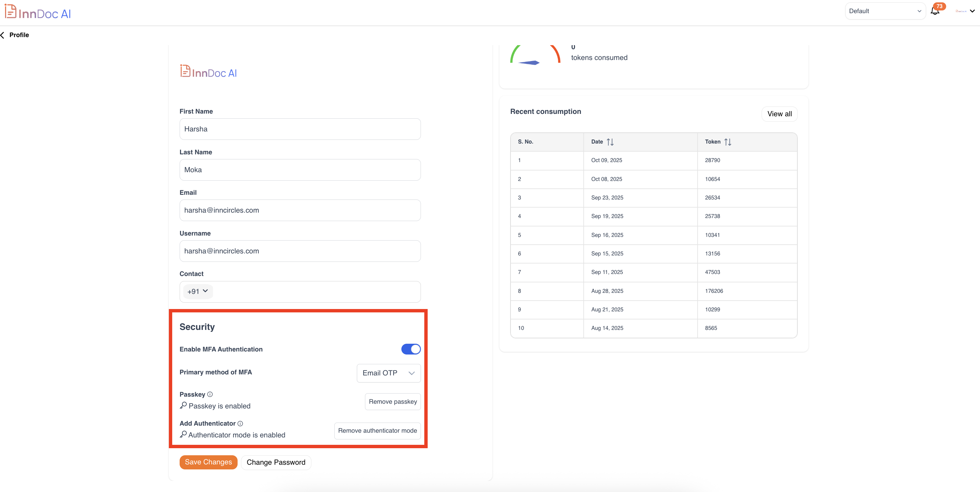The width and height of the screenshot is (980, 492).
Task: Click the notification bell icon
Action: [935, 11]
